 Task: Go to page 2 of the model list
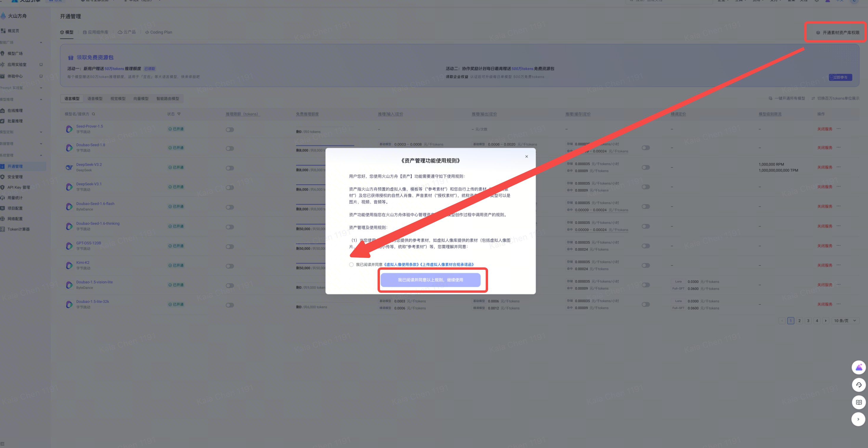(799, 321)
